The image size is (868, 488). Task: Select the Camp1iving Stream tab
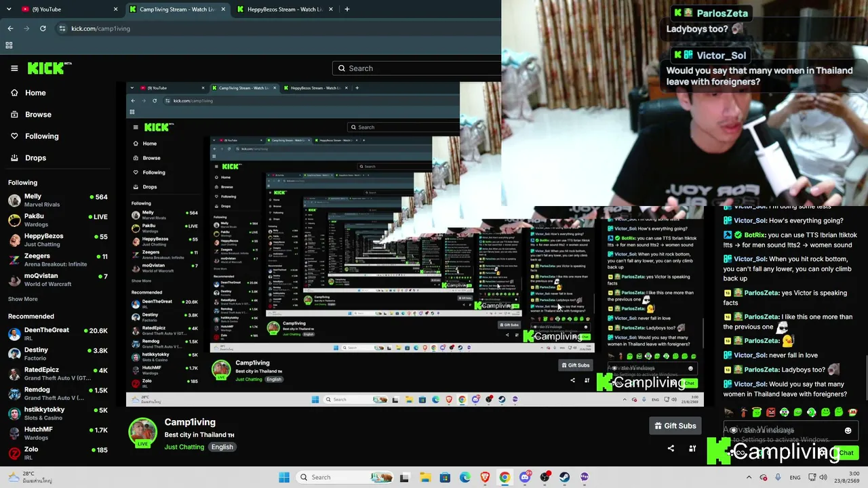176,9
